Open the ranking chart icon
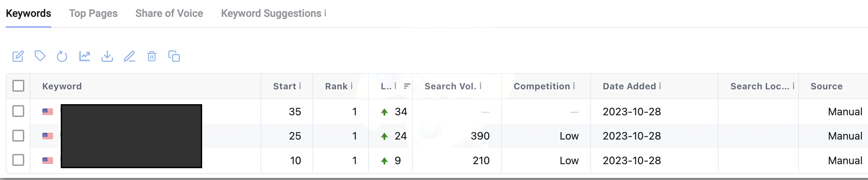Viewport: 868px width, 180px height. click(x=85, y=56)
